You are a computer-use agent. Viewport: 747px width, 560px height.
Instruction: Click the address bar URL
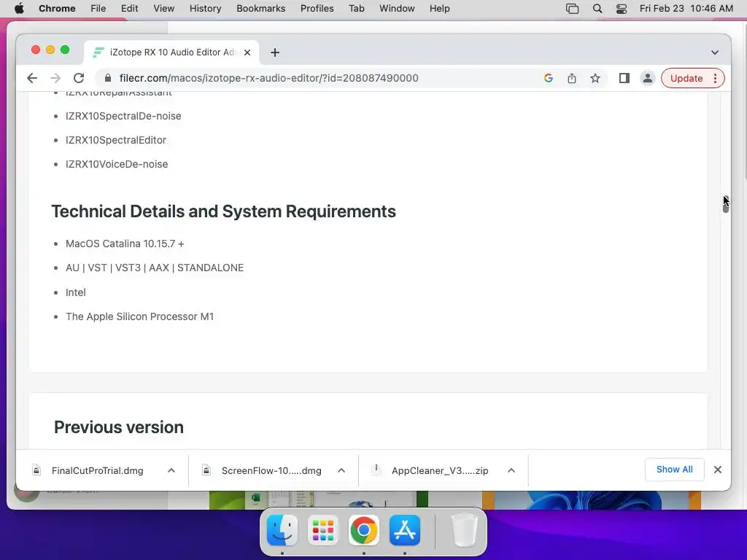point(268,78)
